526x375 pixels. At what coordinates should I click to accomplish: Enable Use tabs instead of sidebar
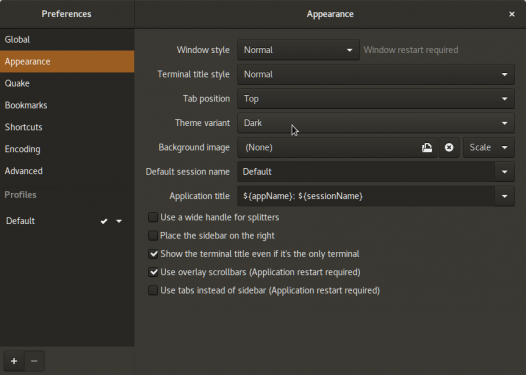click(x=153, y=290)
